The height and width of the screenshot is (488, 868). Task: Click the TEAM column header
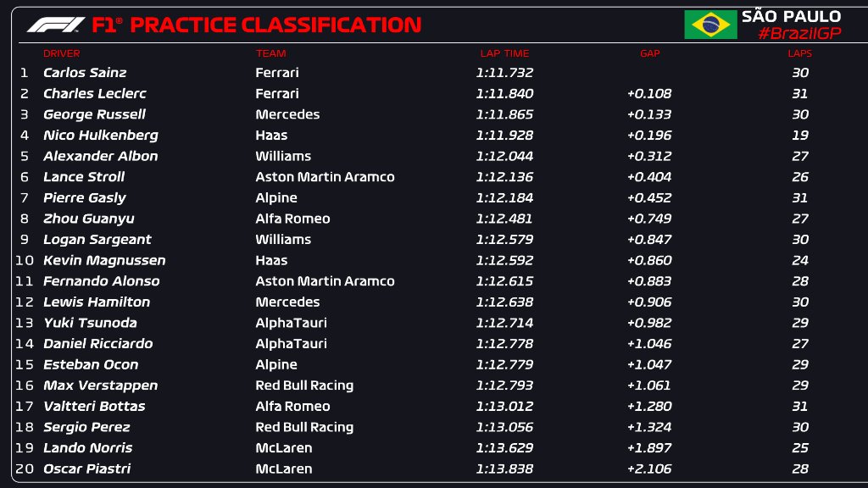[270, 53]
